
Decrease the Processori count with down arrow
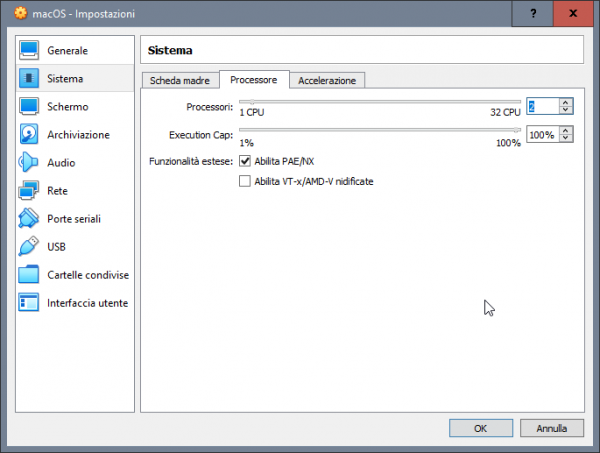point(566,110)
